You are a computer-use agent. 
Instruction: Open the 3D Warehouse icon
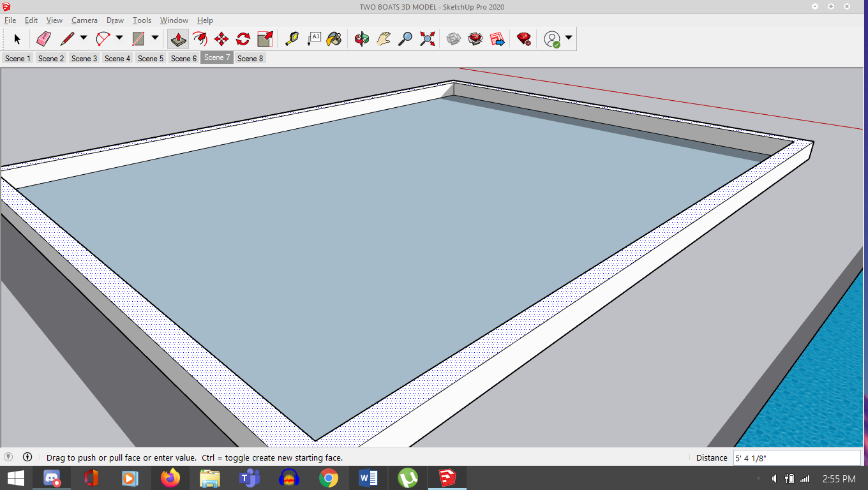point(454,39)
